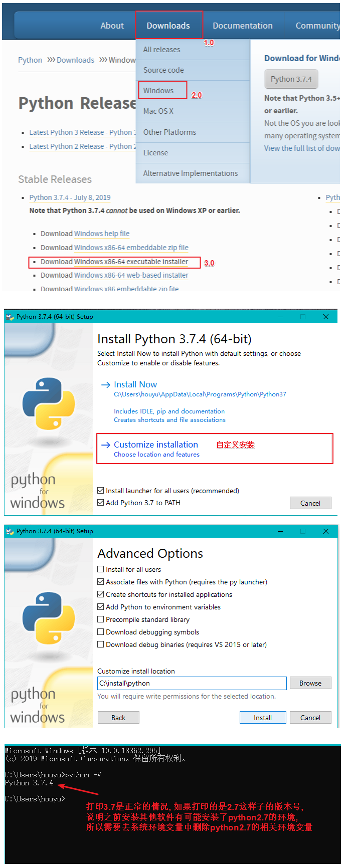The image size is (349, 868).
Task: Download Windows x86-64 executable installer
Action: (131, 262)
